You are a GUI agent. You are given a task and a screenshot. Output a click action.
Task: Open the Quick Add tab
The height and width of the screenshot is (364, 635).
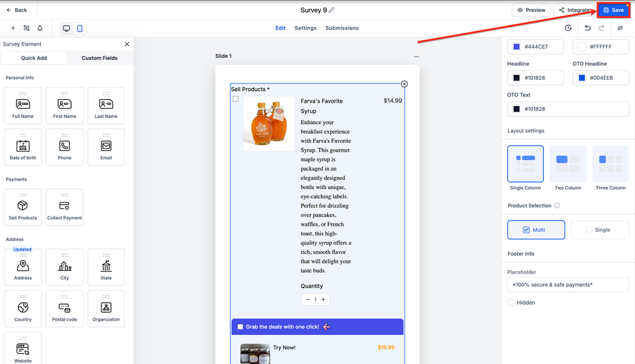coord(34,58)
